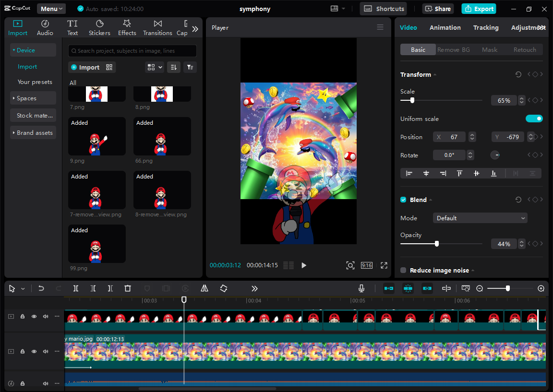The height and width of the screenshot is (392, 553).
Task: Open the media view mode dropdown
Action: [155, 67]
